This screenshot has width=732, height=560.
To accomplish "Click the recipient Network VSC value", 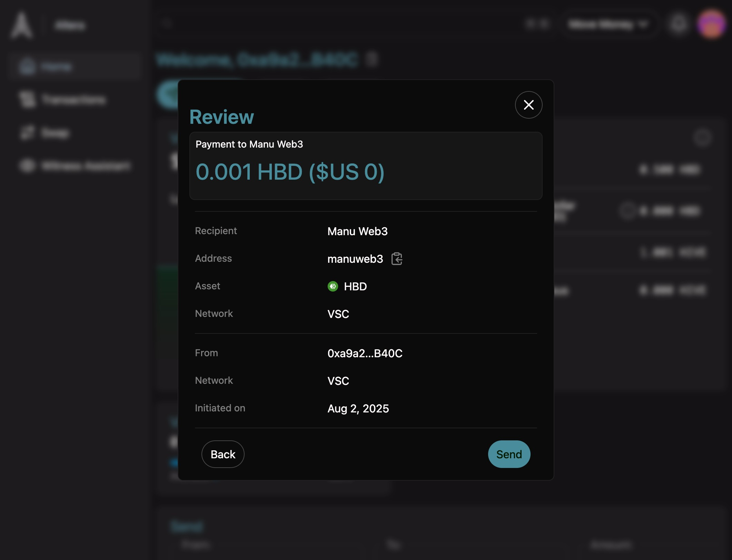I will (x=338, y=314).
